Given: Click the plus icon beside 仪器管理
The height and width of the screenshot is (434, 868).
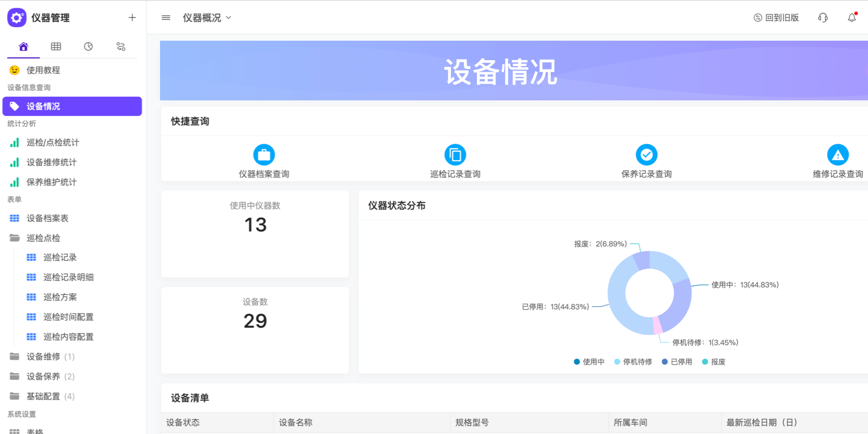Looking at the screenshot, I should tap(132, 18).
